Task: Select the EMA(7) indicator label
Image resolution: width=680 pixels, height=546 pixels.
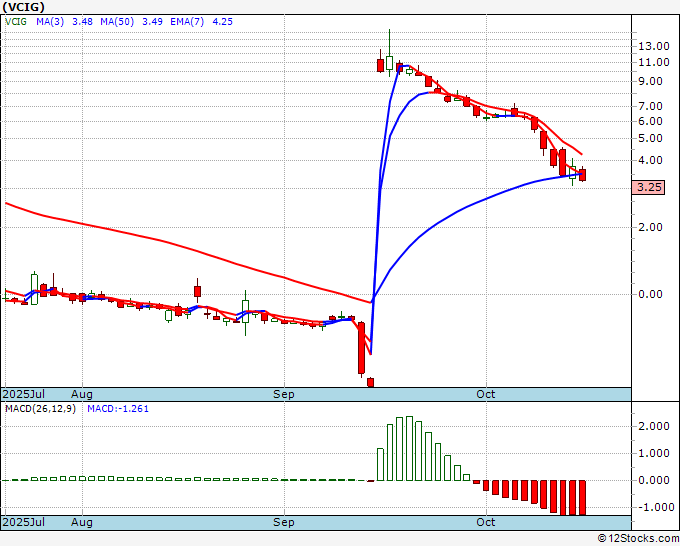Action: pyautogui.click(x=187, y=21)
